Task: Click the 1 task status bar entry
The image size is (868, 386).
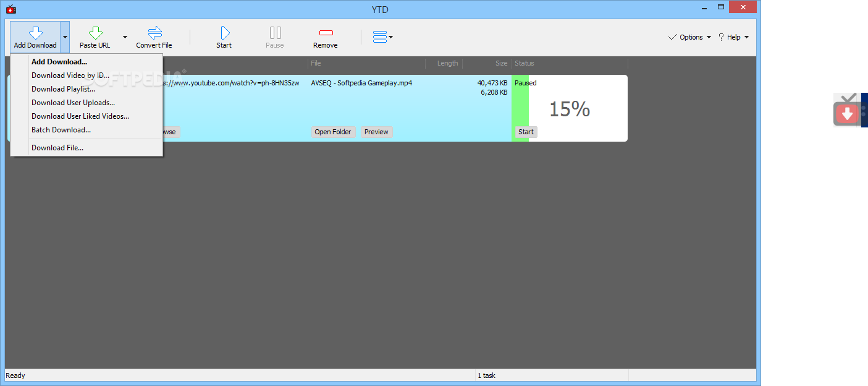Action: [486, 375]
